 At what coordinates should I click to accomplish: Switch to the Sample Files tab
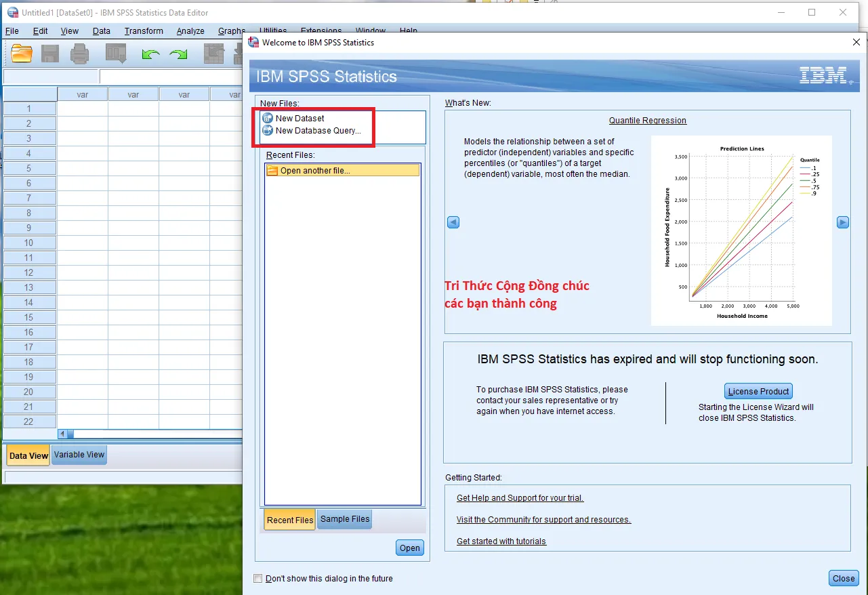tap(344, 518)
